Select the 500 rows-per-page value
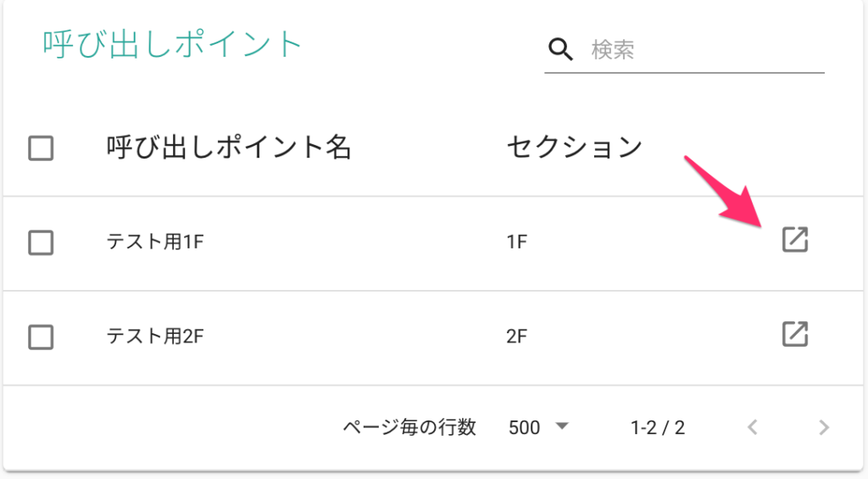The height and width of the screenshot is (479, 868). [524, 427]
